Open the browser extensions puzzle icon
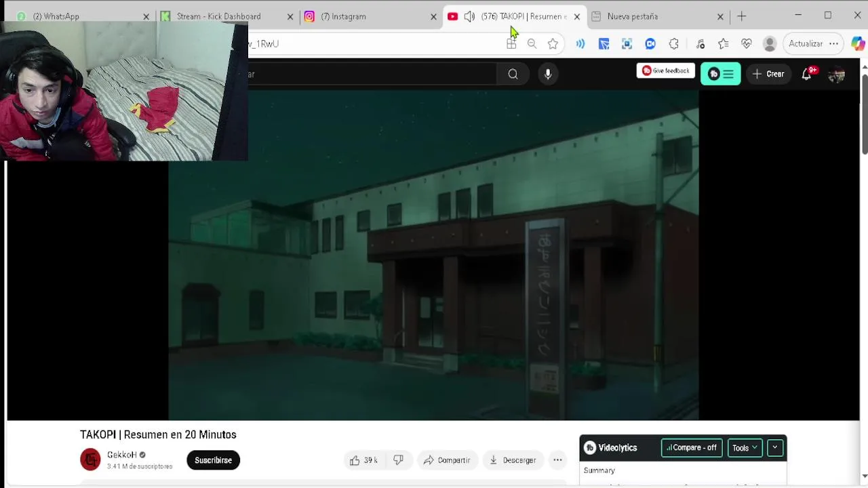The image size is (868, 488). [x=674, y=43]
